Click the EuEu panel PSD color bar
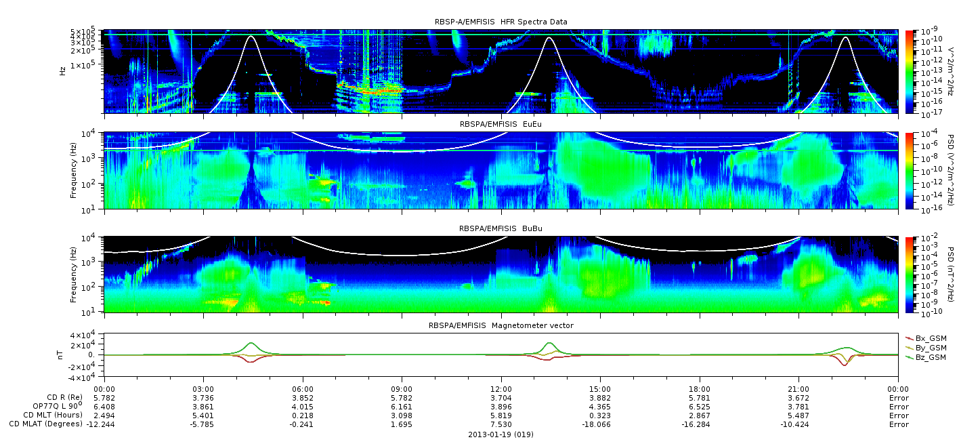Image resolution: width=980 pixels, height=446 pixels. pos(909,170)
